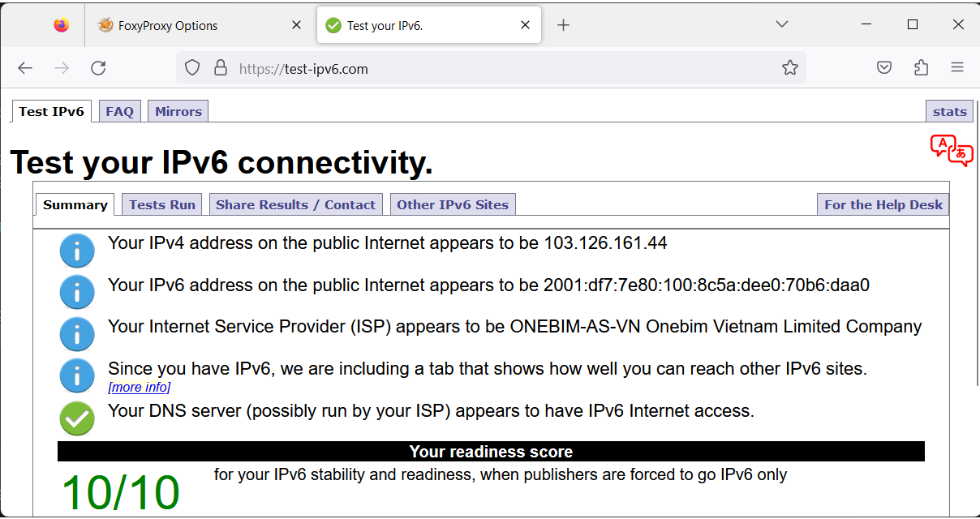Click the [more info] link
Screen dimensions: 980x519
(x=139, y=388)
